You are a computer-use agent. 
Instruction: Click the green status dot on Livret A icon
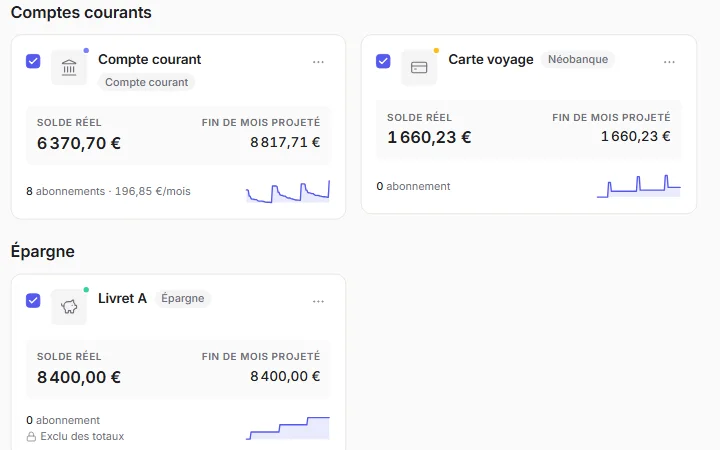click(x=86, y=290)
